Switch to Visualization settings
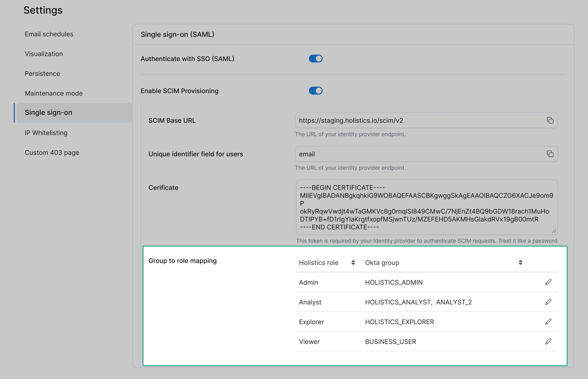The height and width of the screenshot is (379, 588). click(x=44, y=54)
